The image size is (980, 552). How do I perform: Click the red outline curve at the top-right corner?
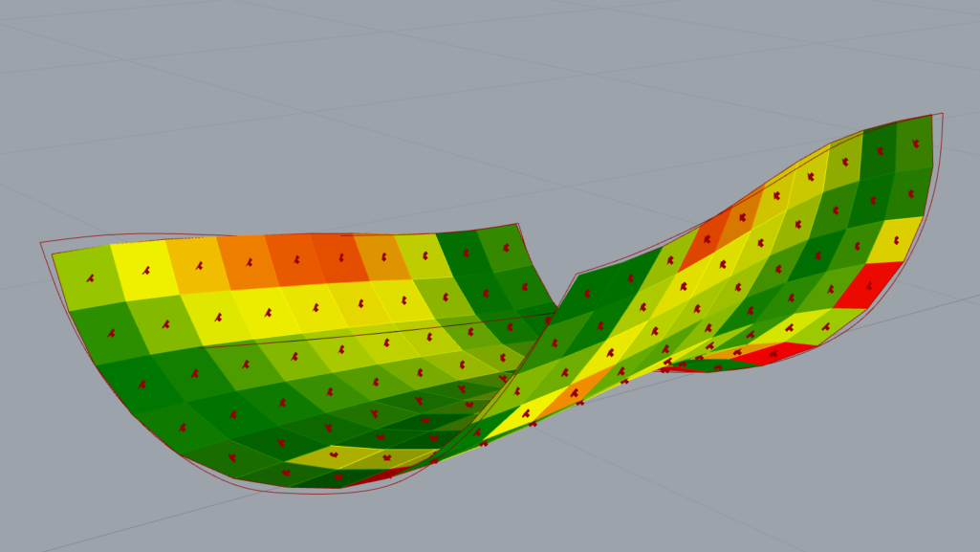[x=943, y=116]
